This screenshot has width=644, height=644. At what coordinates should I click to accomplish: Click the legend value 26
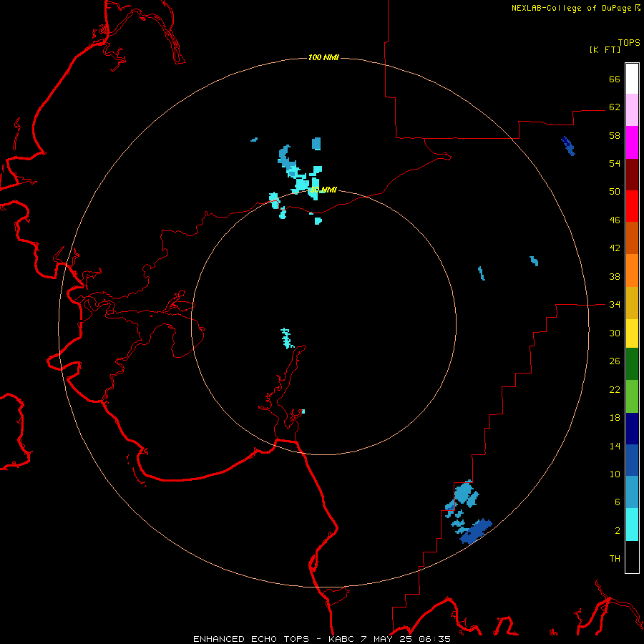pos(615,361)
